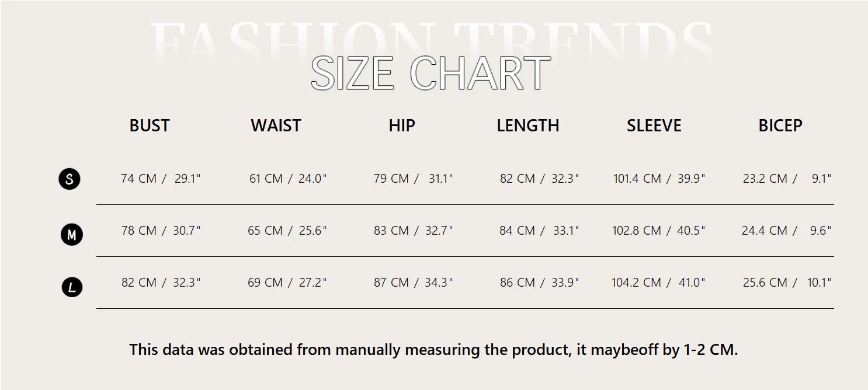Click small sleeve value 101.4 CM
The height and width of the screenshot is (390, 868).
click(x=637, y=179)
